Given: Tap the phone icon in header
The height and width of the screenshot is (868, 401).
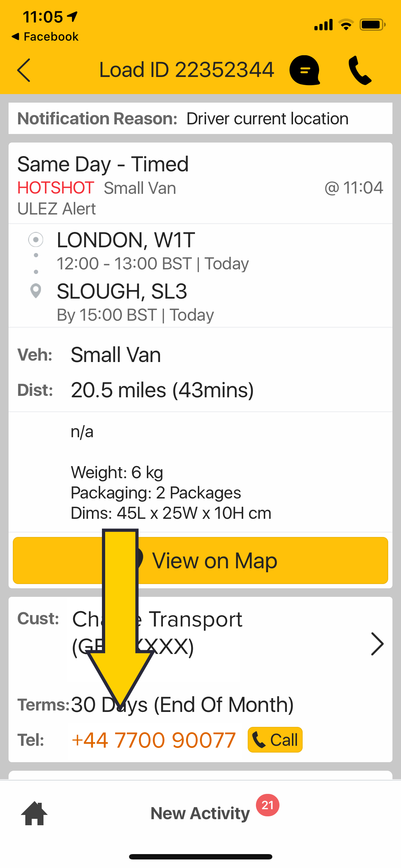Looking at the screenshot, I should click(360, 70).
